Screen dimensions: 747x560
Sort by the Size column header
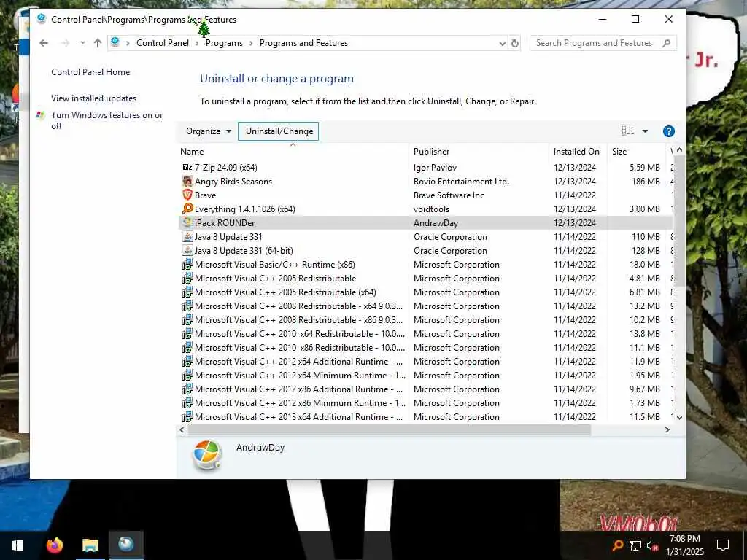(x=638, y=152)
